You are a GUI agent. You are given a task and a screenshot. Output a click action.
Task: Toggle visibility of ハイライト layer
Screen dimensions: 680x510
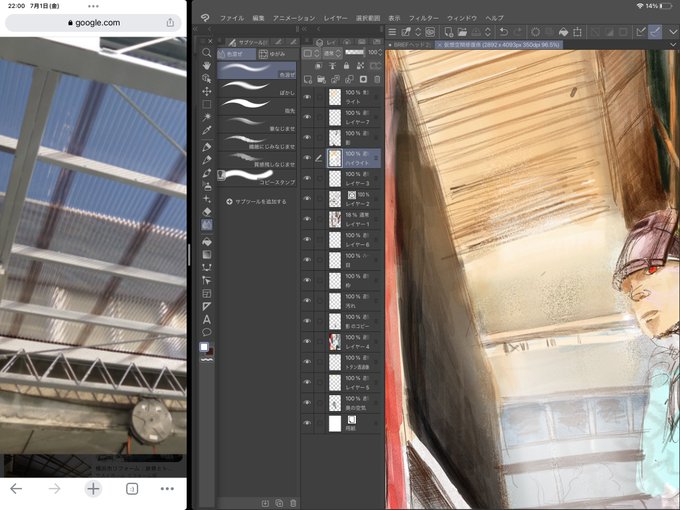click(307, 158)
